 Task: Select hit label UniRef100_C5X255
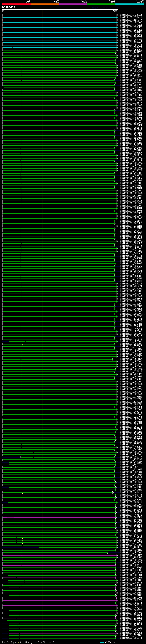[x=131, y=35]
